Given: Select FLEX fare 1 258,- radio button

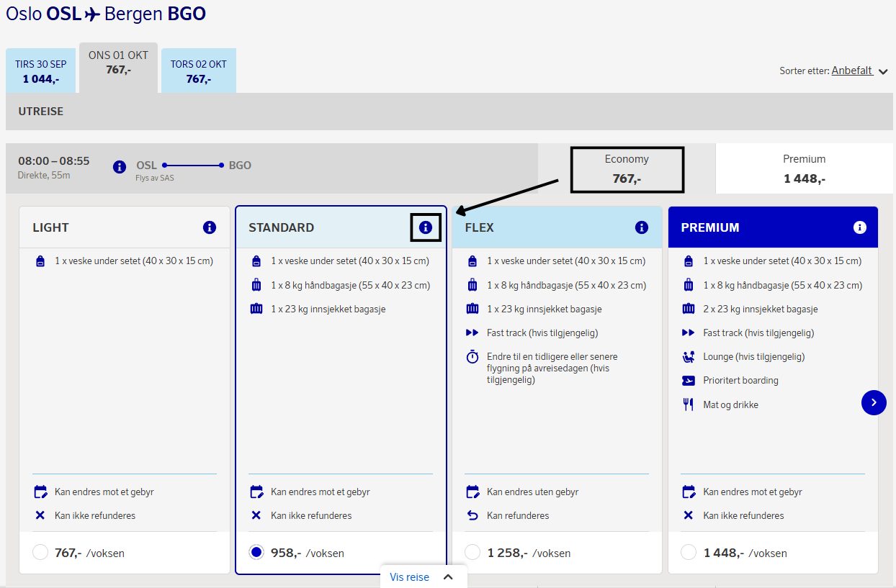Looking at the screenshot, I should click(x=472, y=552).
